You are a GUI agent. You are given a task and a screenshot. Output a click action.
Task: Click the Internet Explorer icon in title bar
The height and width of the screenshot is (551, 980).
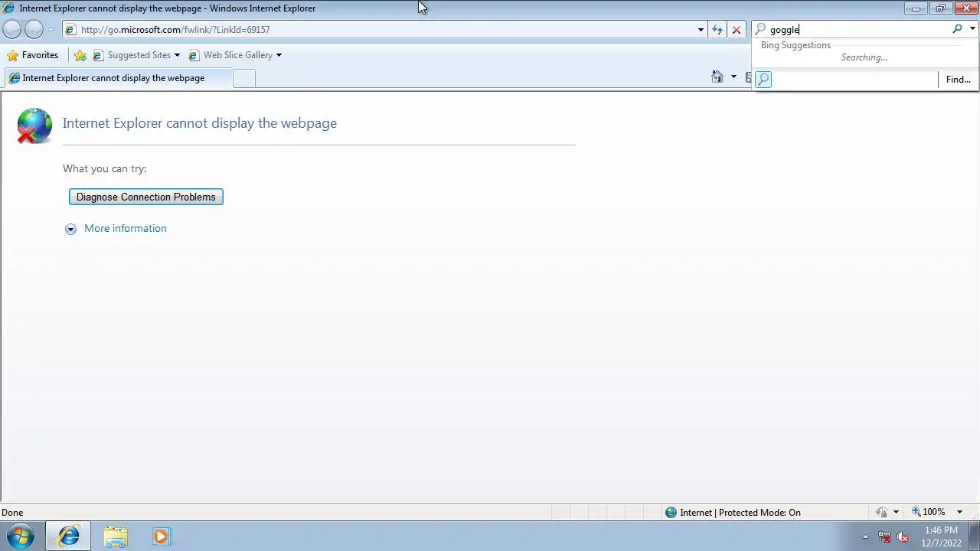tap(9, 8)
